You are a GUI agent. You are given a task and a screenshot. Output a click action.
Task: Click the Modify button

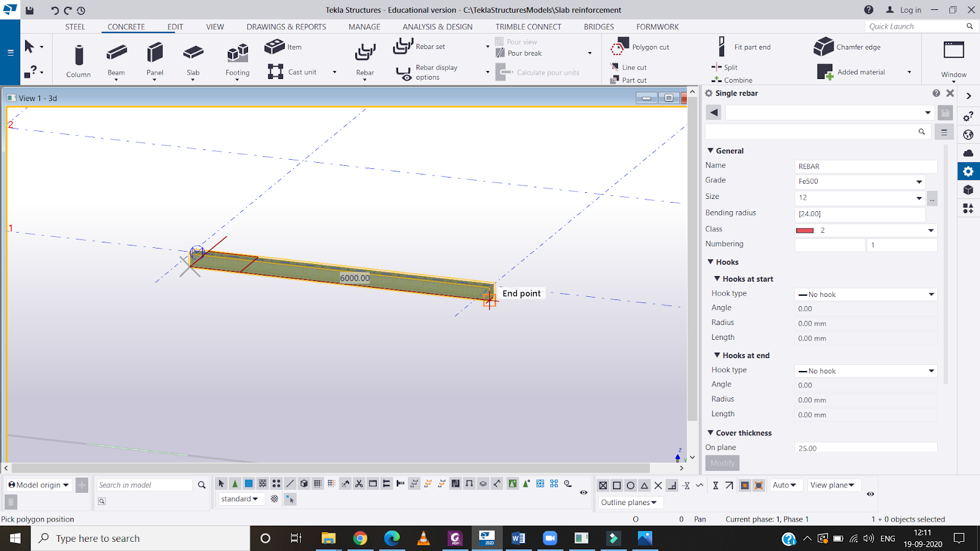(722, 463)
